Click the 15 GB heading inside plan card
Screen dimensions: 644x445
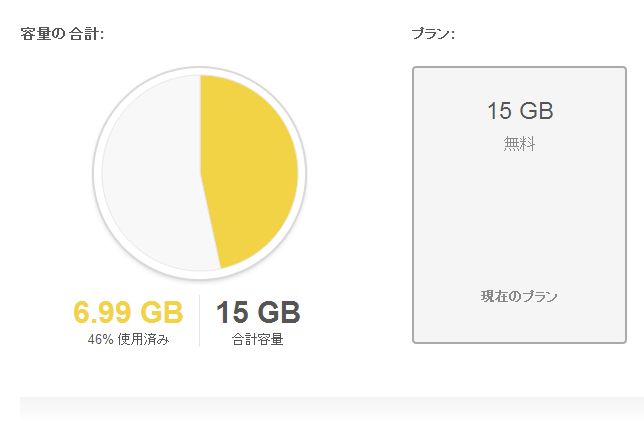tap(520, 111)
